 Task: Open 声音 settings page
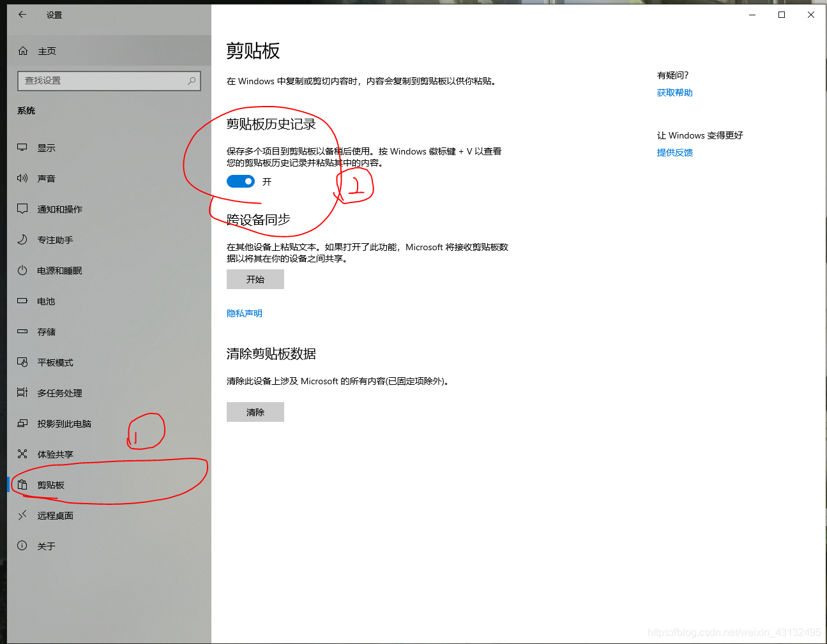point(109,178)
